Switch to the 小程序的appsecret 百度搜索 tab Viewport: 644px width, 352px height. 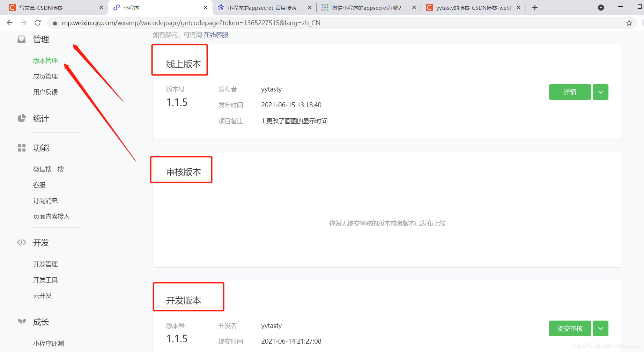264,7
